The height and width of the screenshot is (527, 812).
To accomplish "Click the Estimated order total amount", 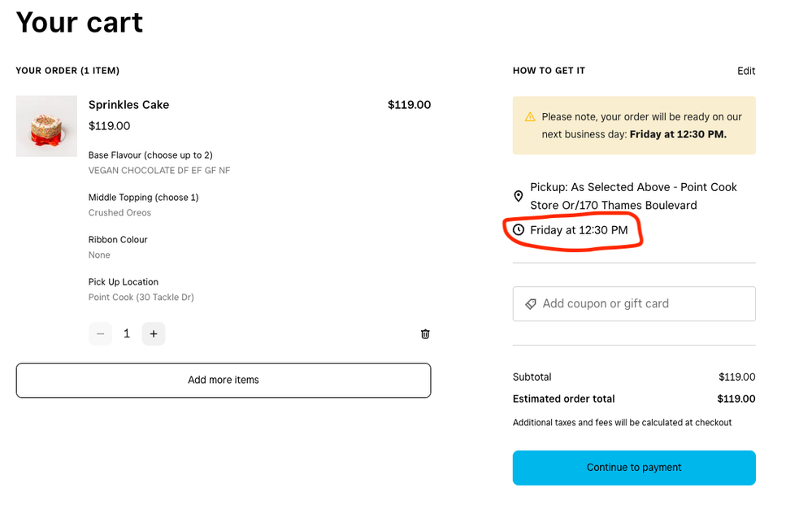I will click(x=736, y=399).
